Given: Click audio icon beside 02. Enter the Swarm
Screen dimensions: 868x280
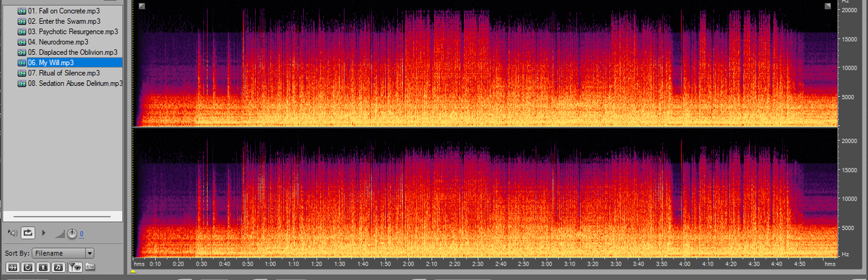Looking at the screenshot, I should [21, 22].
